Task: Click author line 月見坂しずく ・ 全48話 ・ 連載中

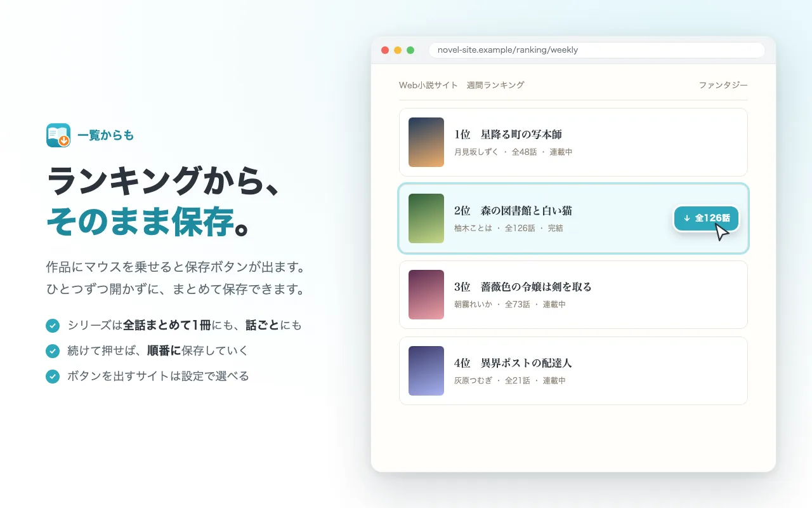Action: point(513,152)
